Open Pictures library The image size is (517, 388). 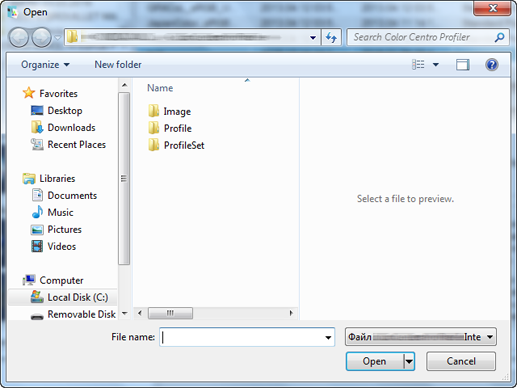click(x=64, y=230)
